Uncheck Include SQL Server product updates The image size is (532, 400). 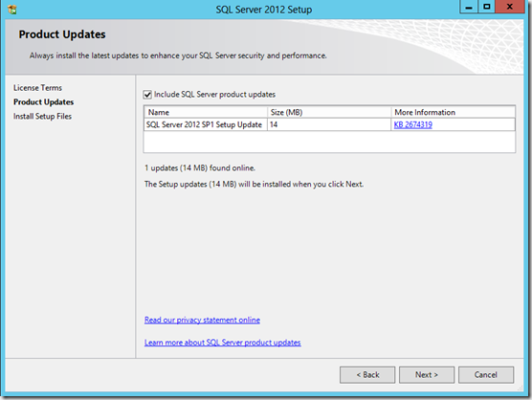[147, 95]
